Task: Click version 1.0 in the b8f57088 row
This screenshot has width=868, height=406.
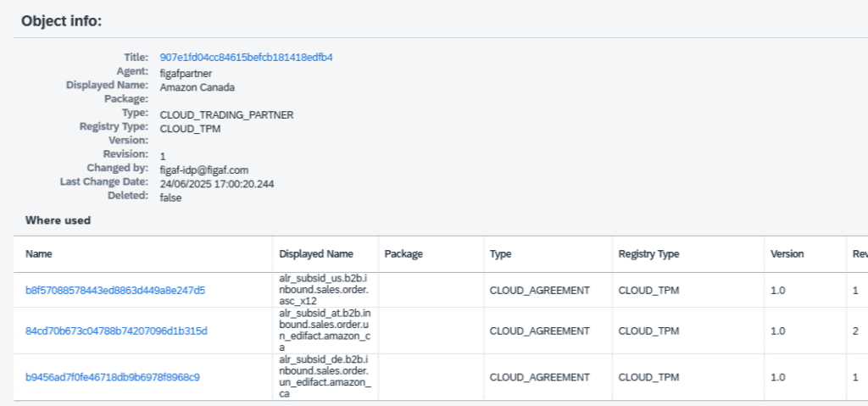Action: (x=778, y=290)
